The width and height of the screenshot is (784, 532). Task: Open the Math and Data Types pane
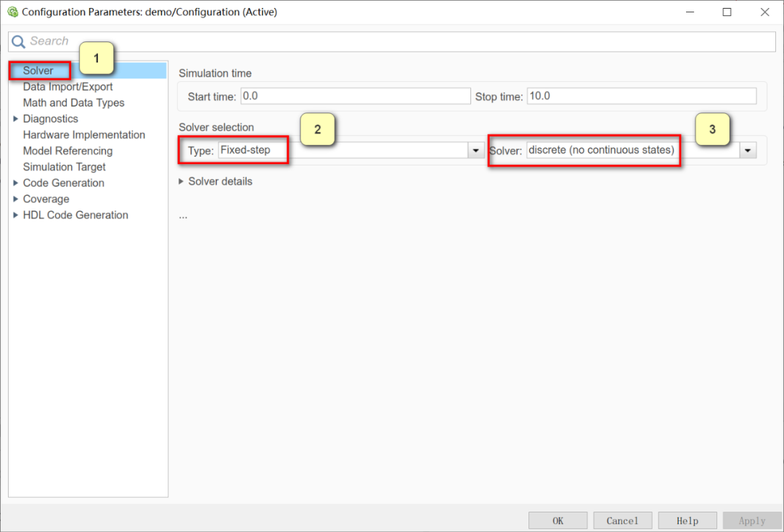point(73,102)
